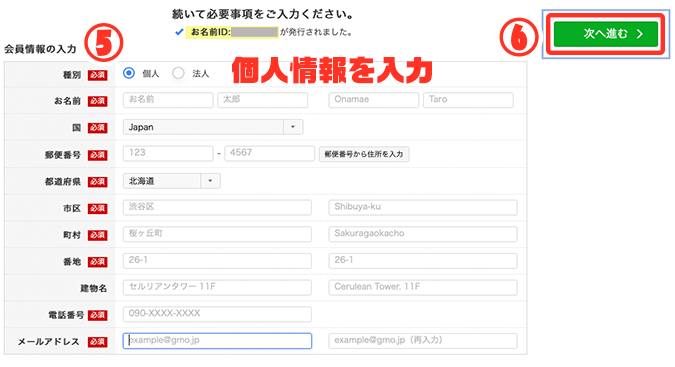Click the 渋谷区 city input field
Viewport: 675px width, 367px height.
pos(217,207)
